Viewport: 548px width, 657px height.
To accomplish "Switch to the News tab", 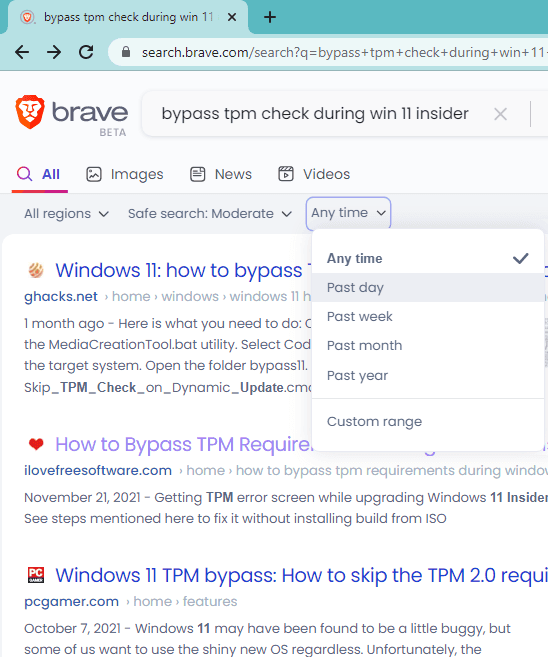I will pyautogui.click(x=221, y=174).
